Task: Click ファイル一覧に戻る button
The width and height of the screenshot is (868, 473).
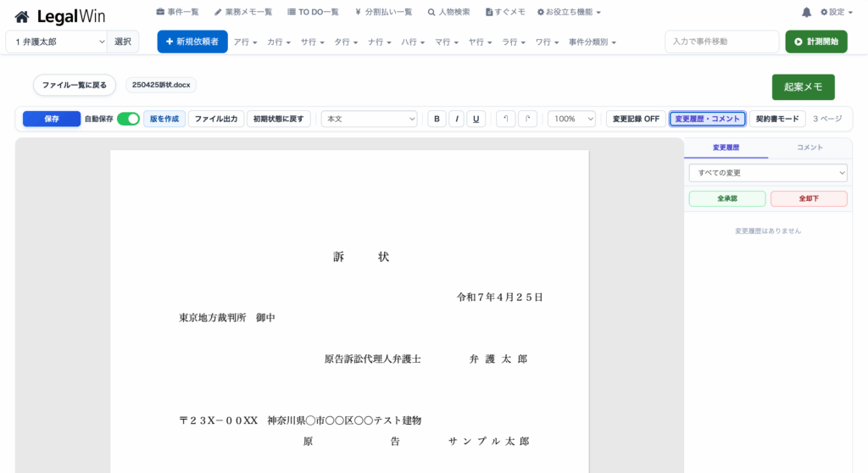Action: [75, 85]
